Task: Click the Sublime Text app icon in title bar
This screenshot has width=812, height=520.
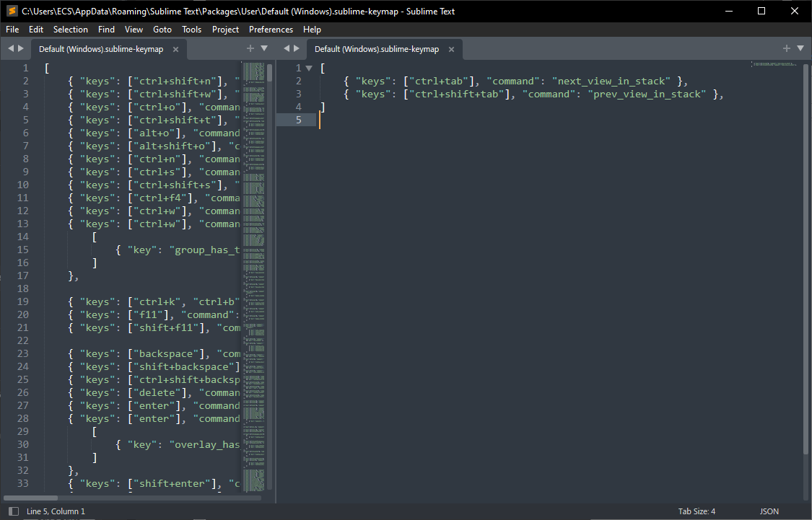Action: (12, 11)
